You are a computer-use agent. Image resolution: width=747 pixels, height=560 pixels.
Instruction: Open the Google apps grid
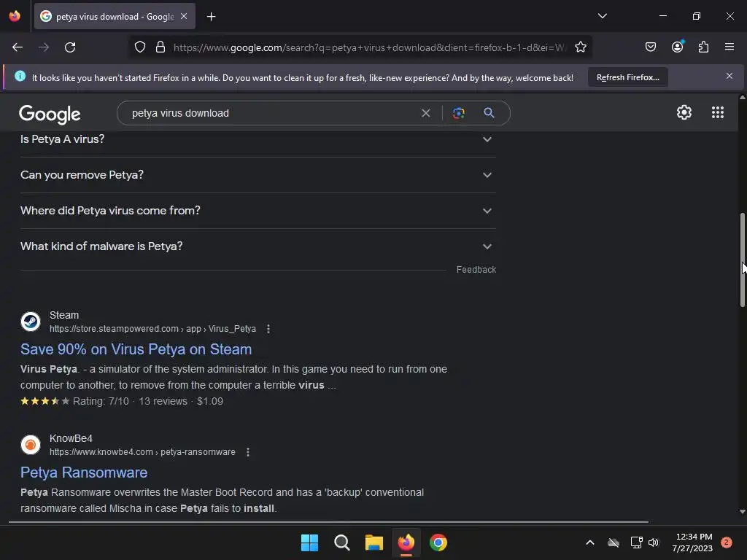(718, 112)
